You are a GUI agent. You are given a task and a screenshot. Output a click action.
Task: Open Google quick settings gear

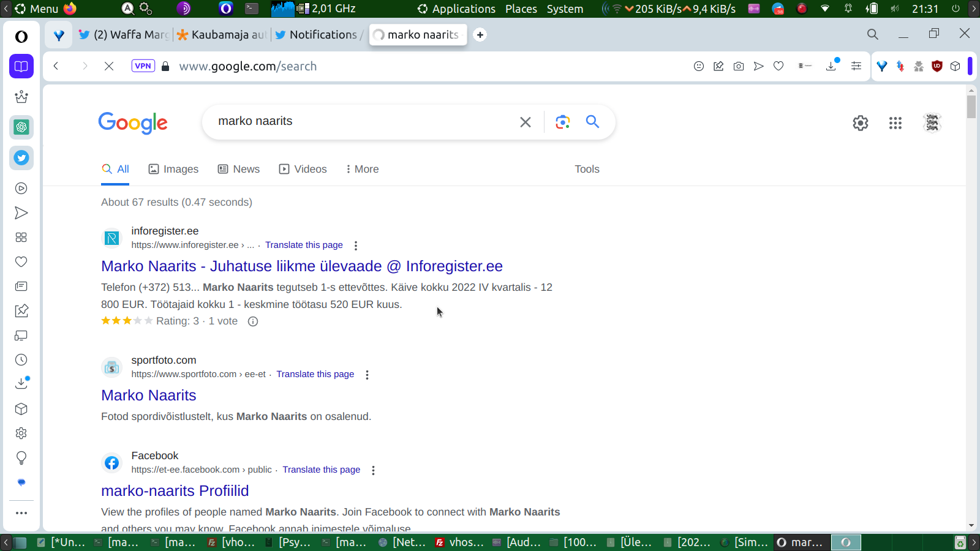click(x=861, y=123)
